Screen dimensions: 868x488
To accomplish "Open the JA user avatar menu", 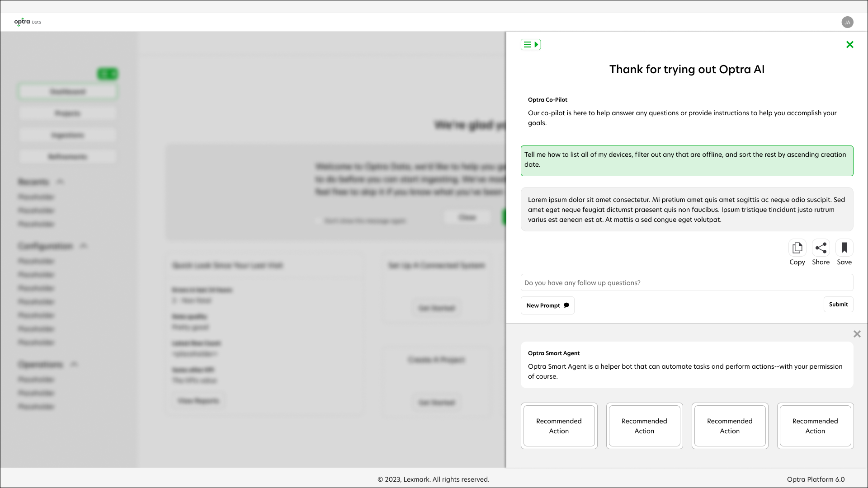I will click(848, 22).
